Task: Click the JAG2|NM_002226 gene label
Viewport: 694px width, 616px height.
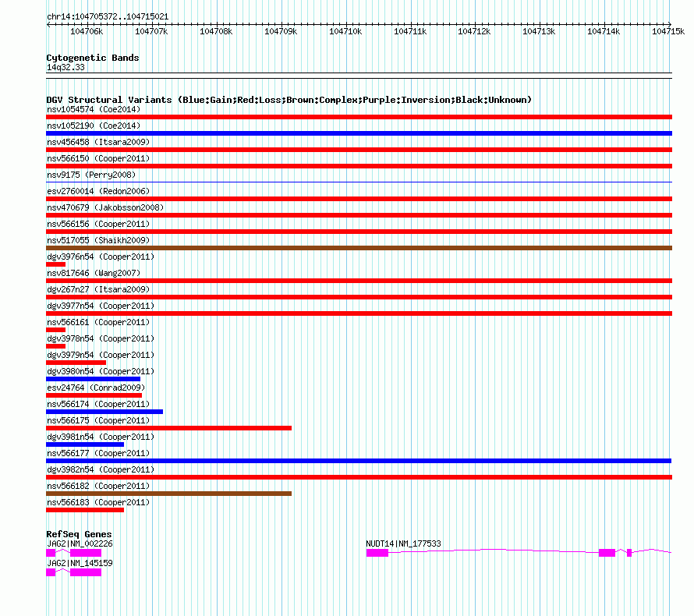Action: (80, 543)
